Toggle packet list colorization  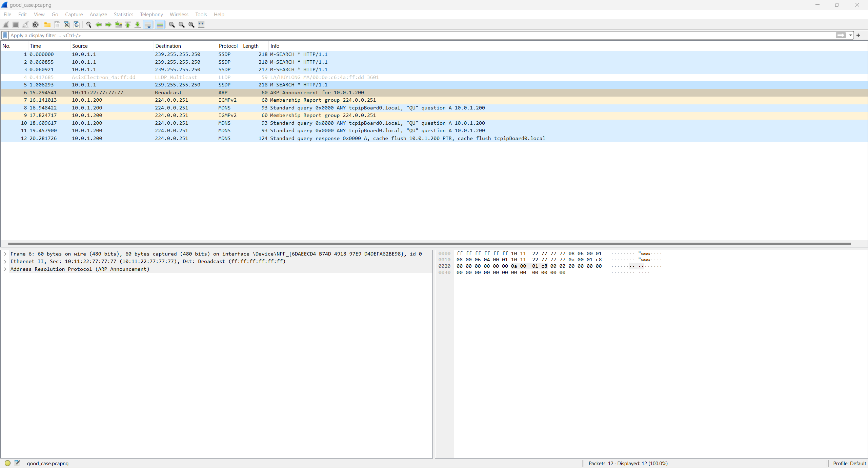tap(160, 24)
